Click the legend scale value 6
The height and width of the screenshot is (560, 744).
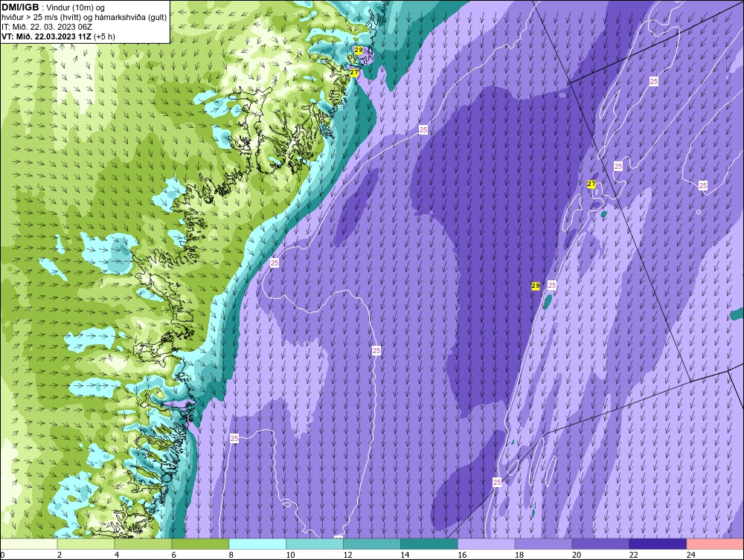point(173,555)
